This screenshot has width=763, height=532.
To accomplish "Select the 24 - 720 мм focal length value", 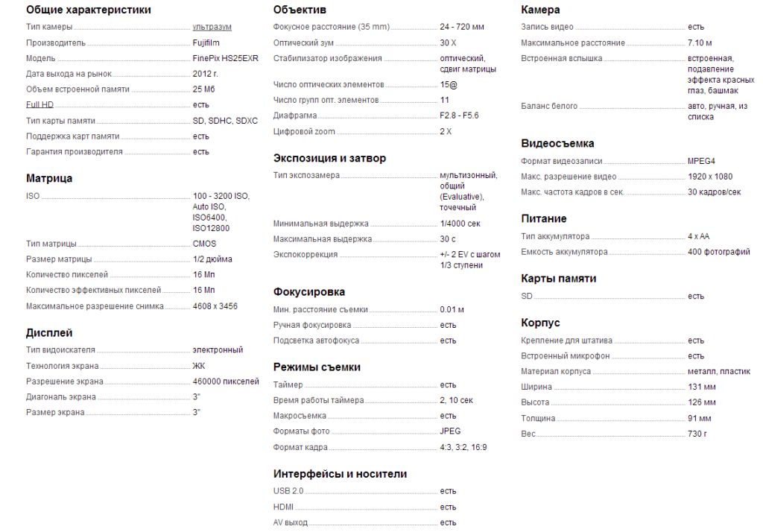I will point(462,28).
